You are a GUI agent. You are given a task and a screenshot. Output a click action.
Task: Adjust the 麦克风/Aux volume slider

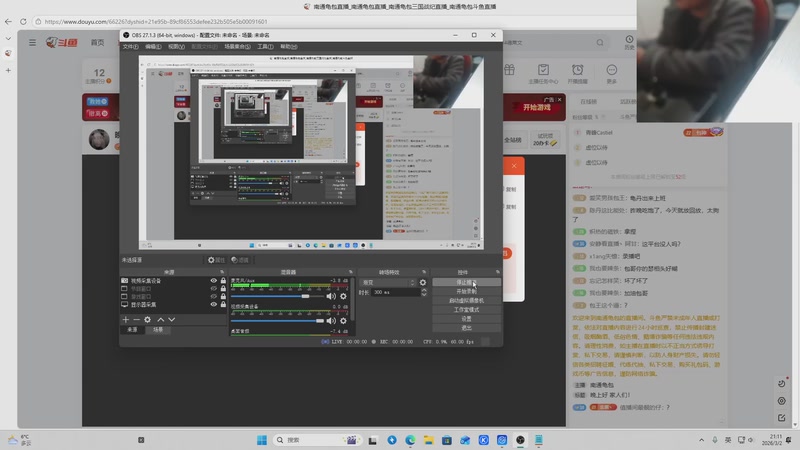coord(278,296)
